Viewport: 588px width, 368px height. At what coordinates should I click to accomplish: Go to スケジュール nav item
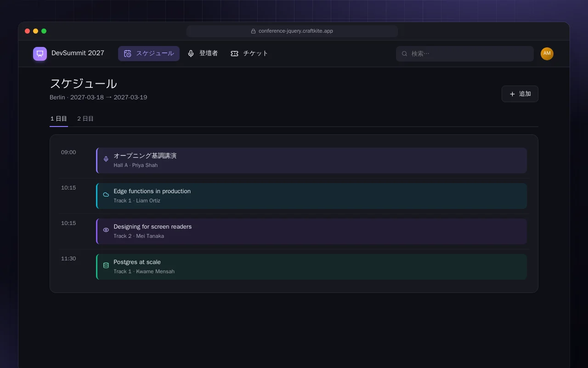click(149, 53)
